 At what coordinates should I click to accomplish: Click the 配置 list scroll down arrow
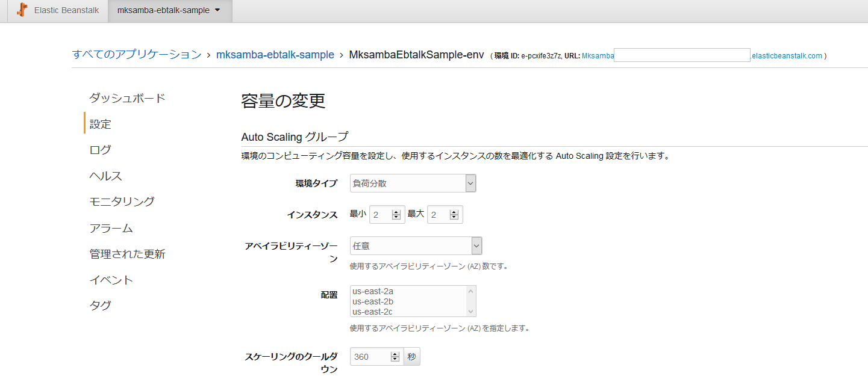[x=471, y=312]
